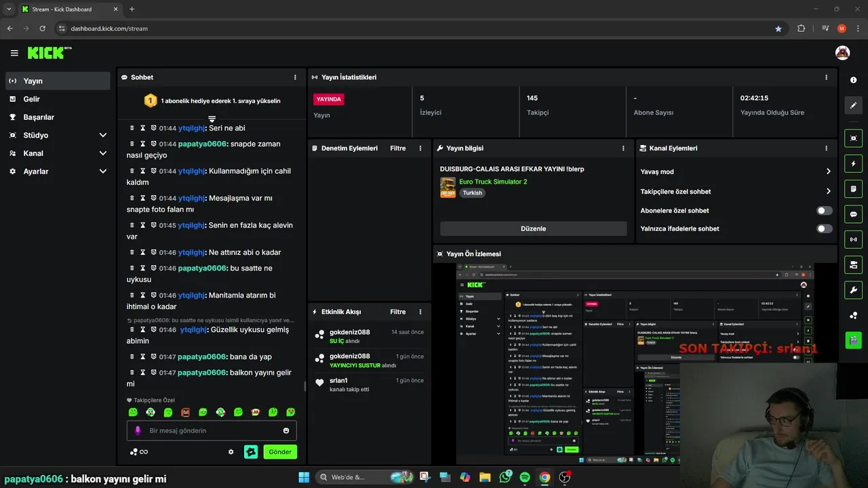The height and width of the screenshot is (488, 868).
Task: Select the first green smiling emote in the emote row
Action: [x=133, y=412]
